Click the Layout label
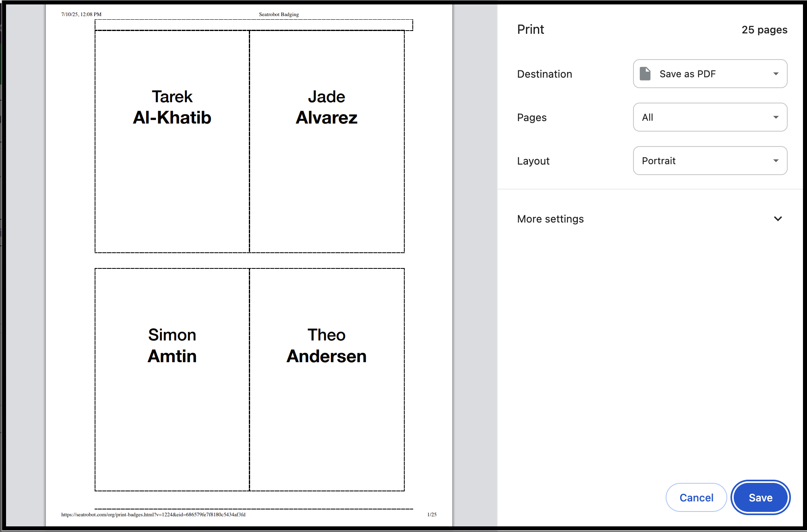This screenshot has width=807, height=532. tap(533, 161)
